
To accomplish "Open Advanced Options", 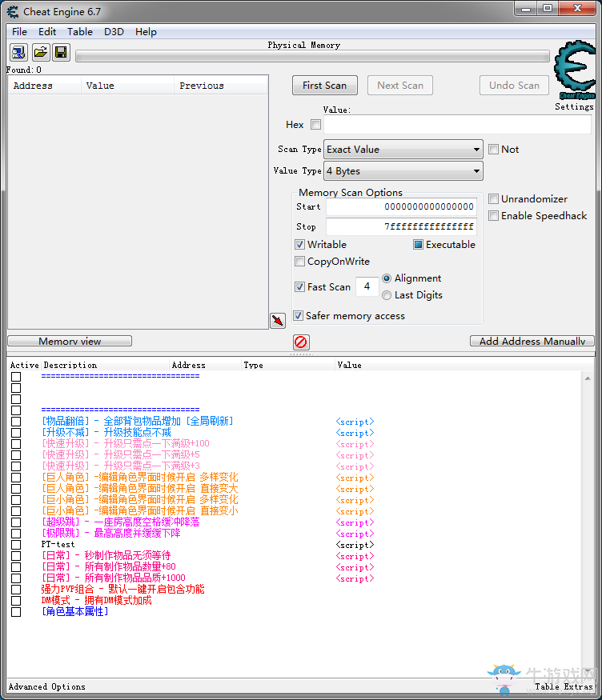I will click(47, 686).
